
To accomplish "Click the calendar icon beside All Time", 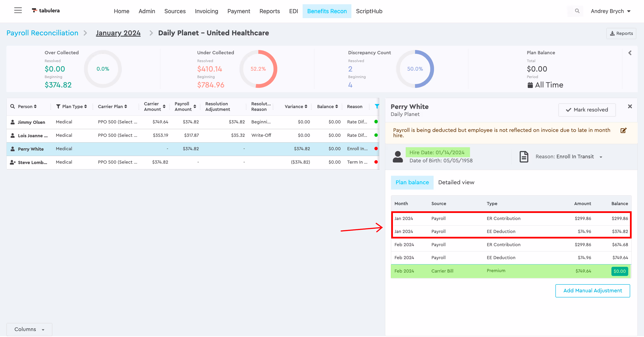I will pyautogui.click(x=530, y=85).
